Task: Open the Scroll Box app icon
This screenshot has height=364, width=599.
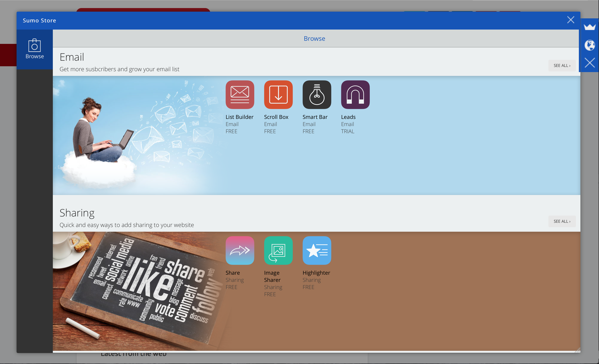Action: click(278, 95)
